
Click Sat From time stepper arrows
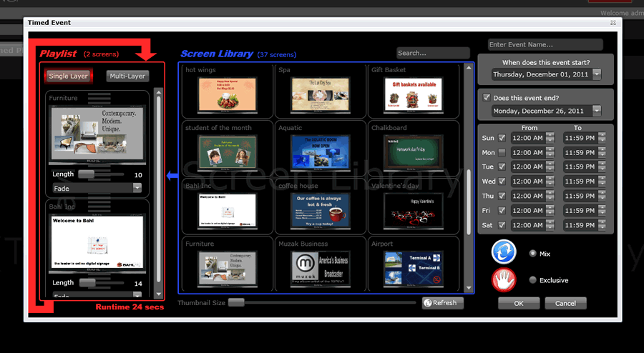click(x=550, y=225)
